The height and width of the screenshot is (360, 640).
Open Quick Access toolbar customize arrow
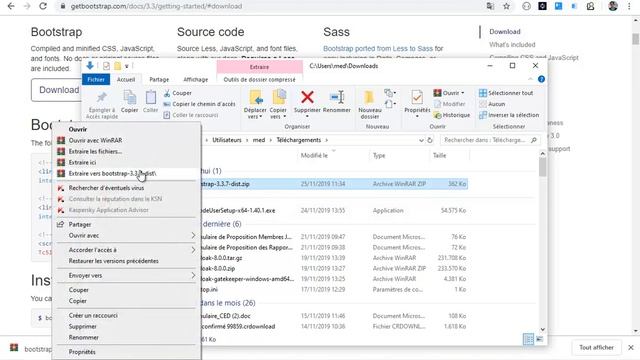127,66
